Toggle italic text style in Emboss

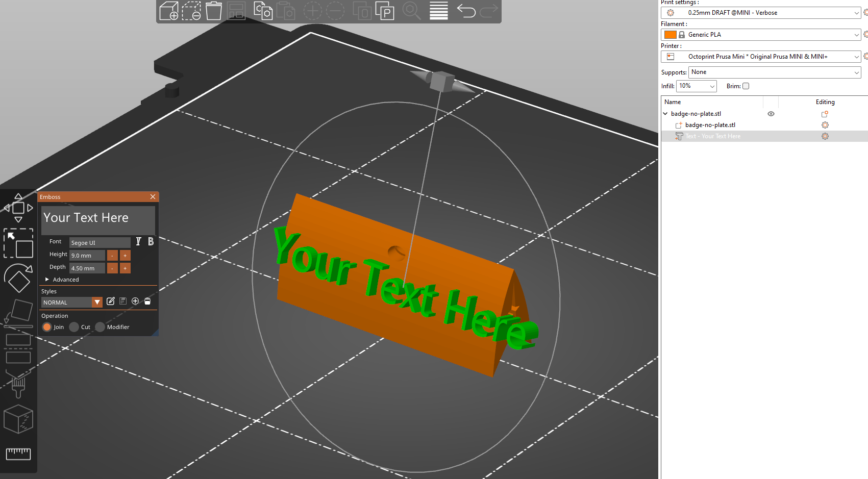[138, 241]
